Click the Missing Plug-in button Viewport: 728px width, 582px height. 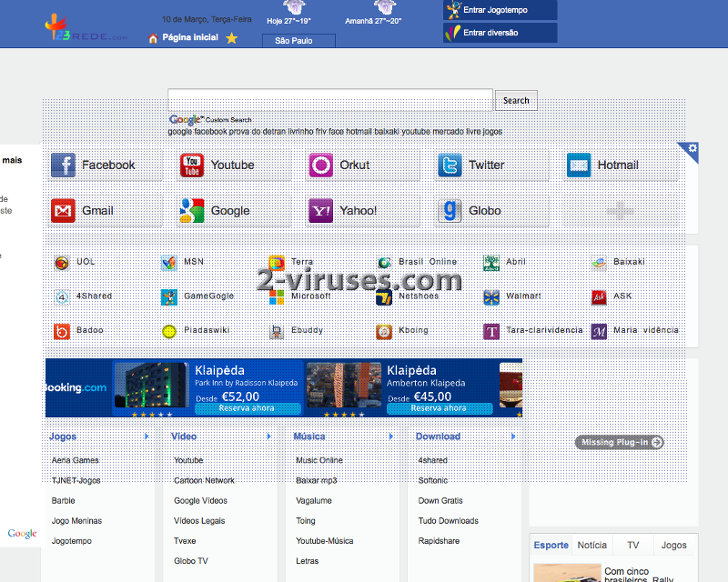pos(620,442)
